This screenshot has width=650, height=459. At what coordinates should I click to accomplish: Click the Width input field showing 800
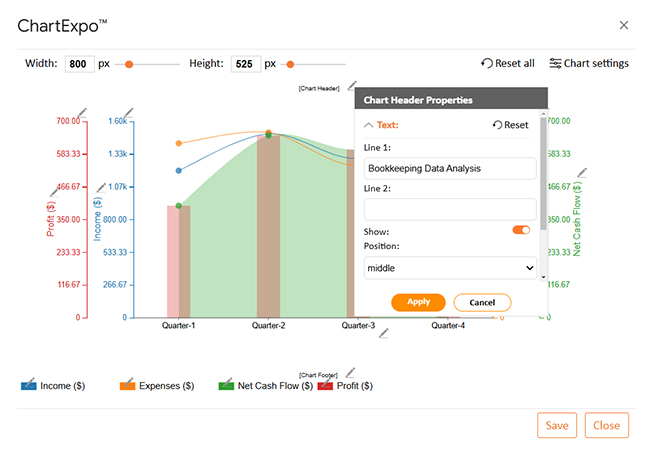[79, 64]
